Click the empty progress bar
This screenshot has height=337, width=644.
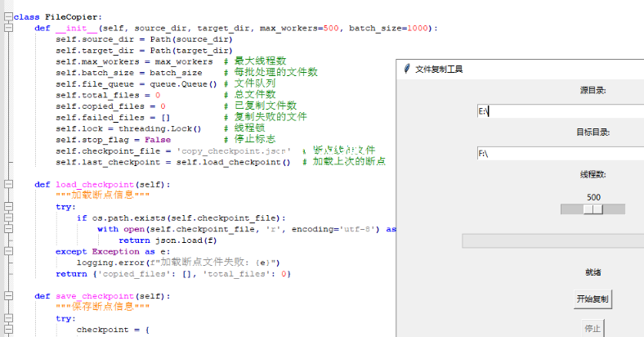(552, 240)
